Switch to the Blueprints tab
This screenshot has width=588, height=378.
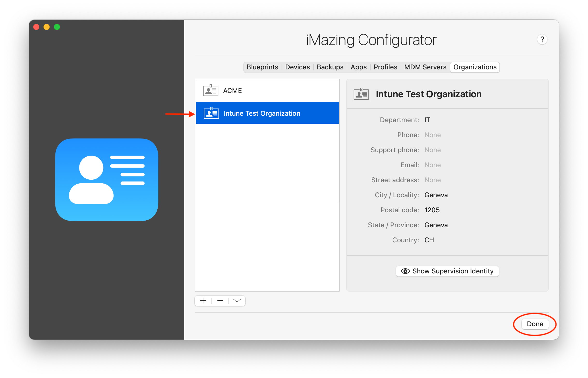[x=262, y=67]
